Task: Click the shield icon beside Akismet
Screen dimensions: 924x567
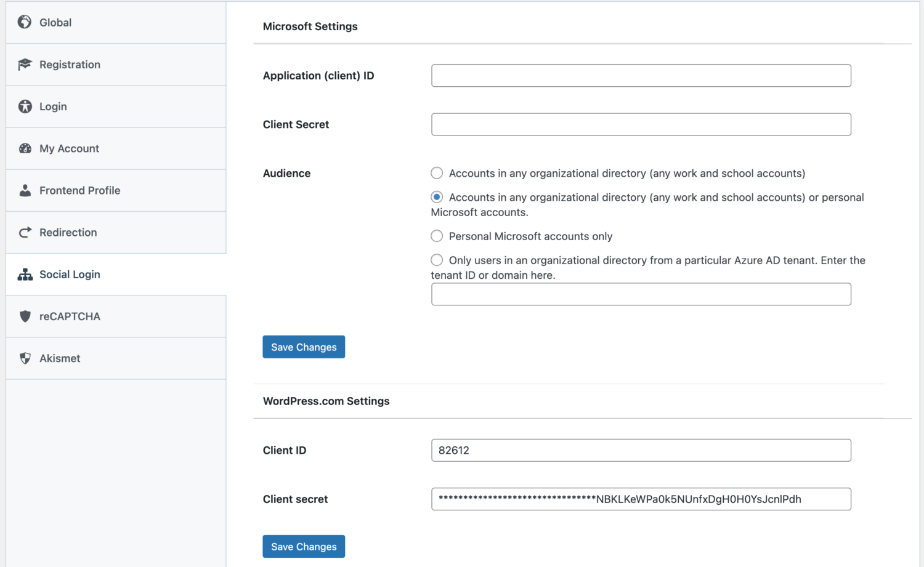Action: coord(25,358)
